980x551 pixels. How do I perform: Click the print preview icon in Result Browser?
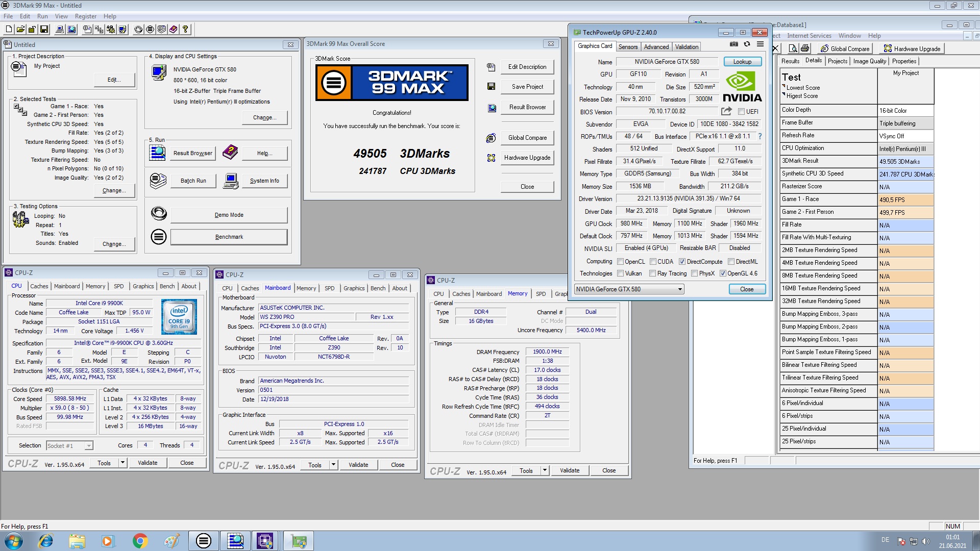[x=793, y=48]
